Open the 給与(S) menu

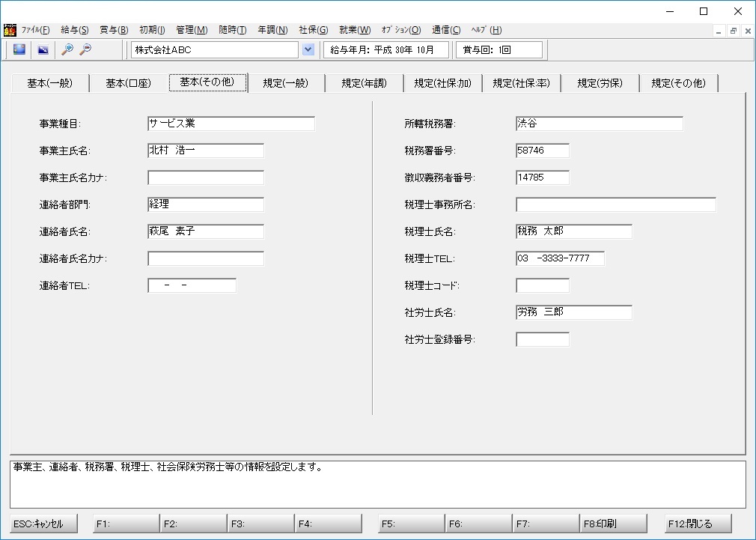click(x=74, y=30)
